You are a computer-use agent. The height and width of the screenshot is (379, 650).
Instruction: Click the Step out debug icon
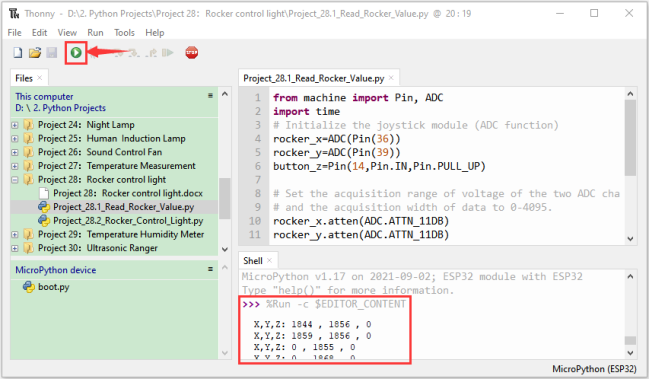[151, 53]
